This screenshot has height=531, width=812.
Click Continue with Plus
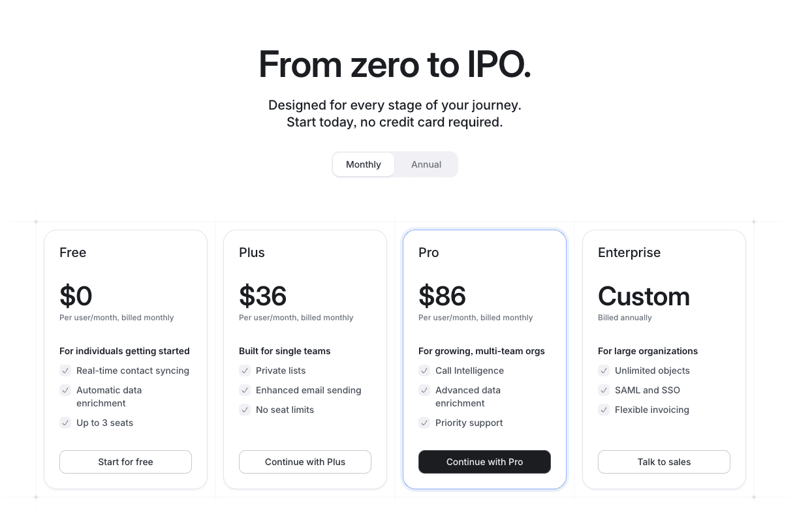[305, 461]
